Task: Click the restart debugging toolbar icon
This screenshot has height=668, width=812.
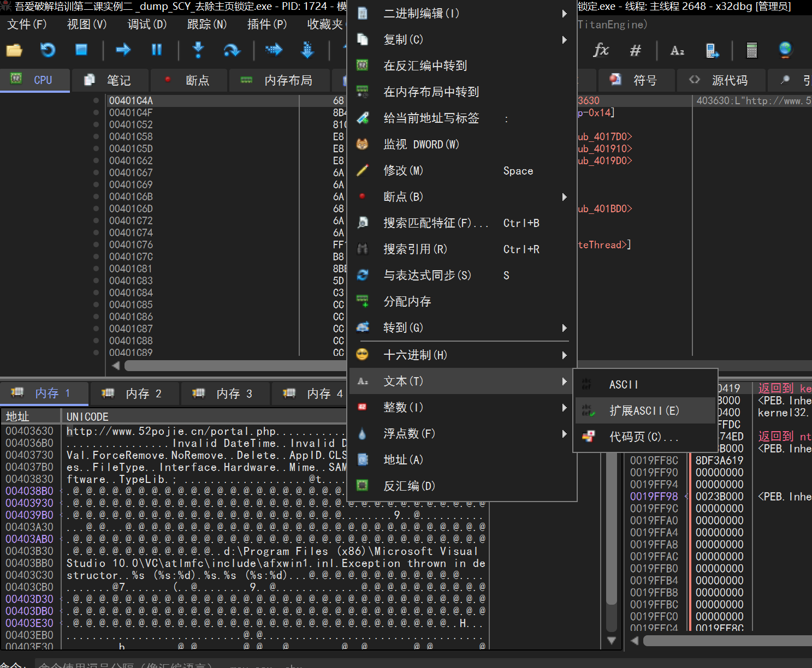Action: 48,50
